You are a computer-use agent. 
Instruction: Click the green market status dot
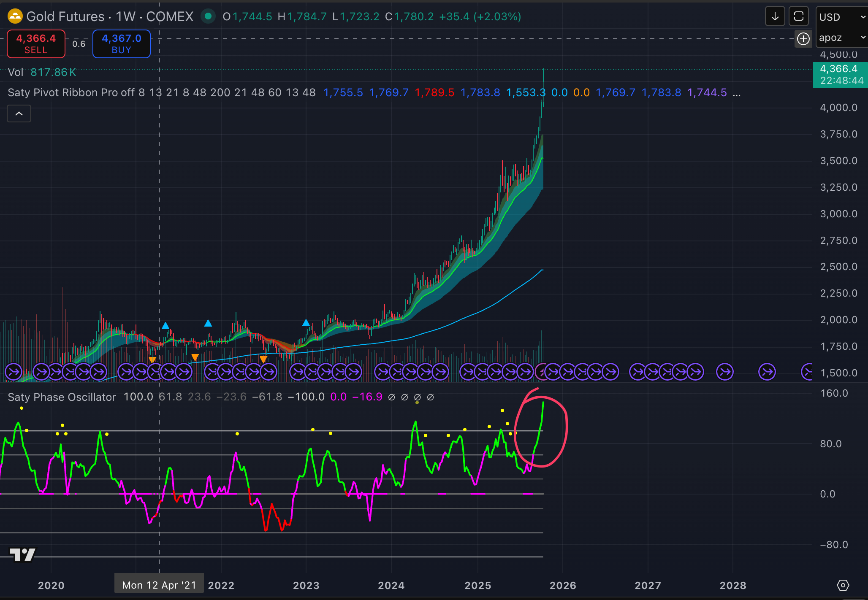pos(208,16)
